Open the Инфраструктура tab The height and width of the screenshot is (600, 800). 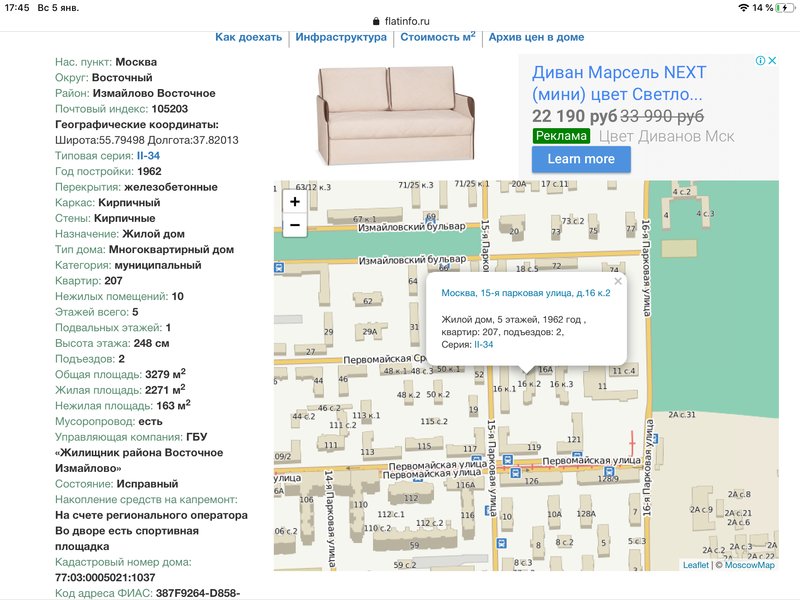pyautogui.click(x=341, y=37)
